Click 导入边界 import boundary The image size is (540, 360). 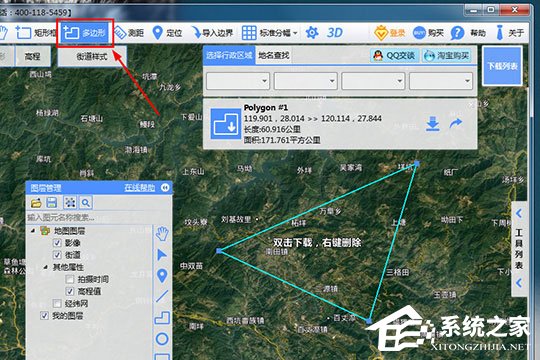pyautogui.click(x=213, y=33)
